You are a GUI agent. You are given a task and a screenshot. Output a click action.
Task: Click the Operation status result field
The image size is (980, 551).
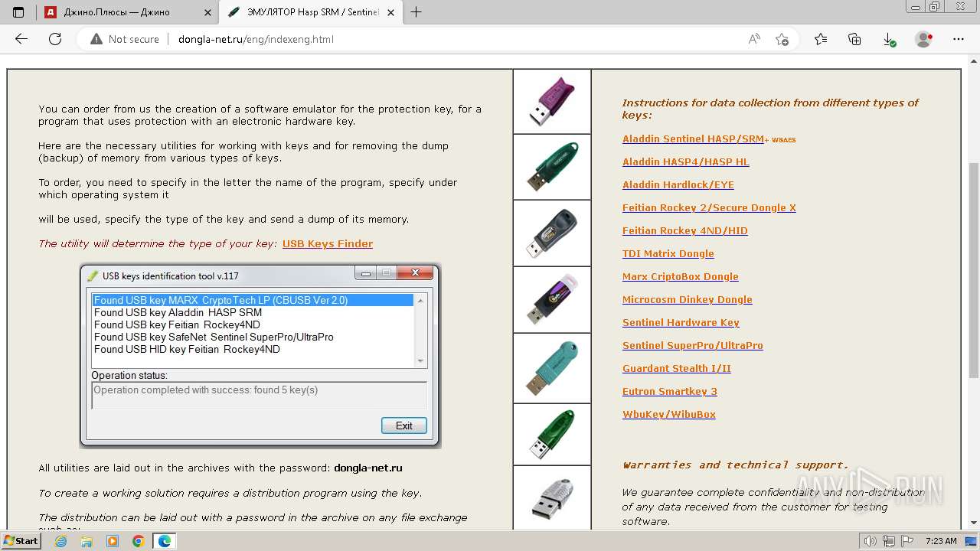pos(259,395)
